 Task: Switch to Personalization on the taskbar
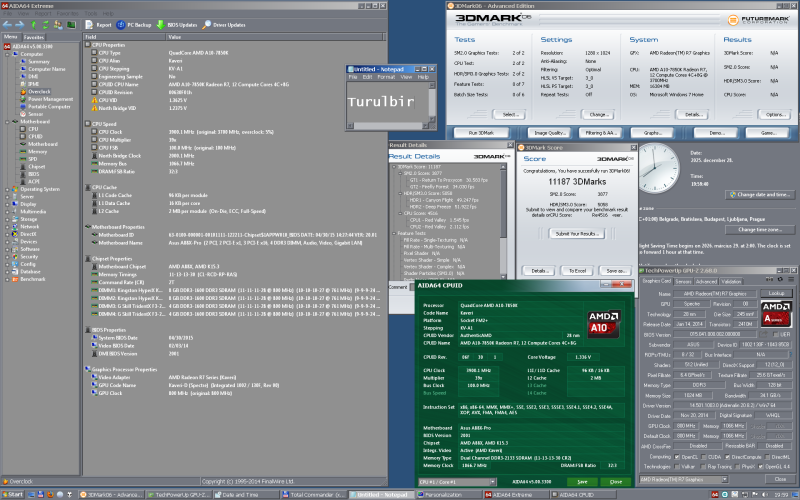[448, 494]
